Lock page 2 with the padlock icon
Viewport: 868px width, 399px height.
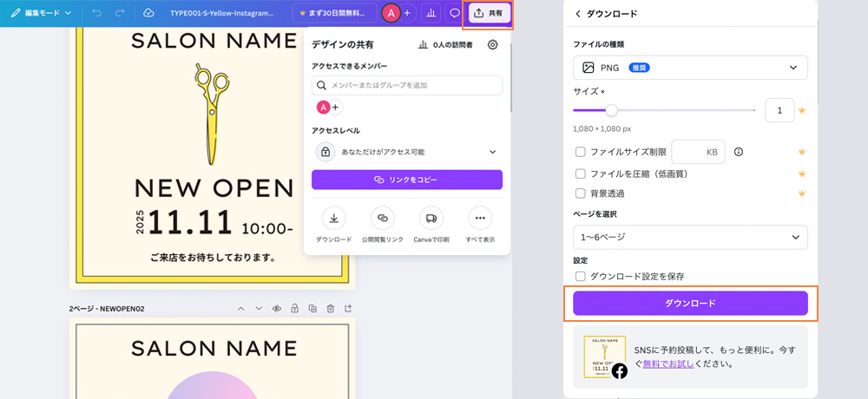click(x=295, y=308)
